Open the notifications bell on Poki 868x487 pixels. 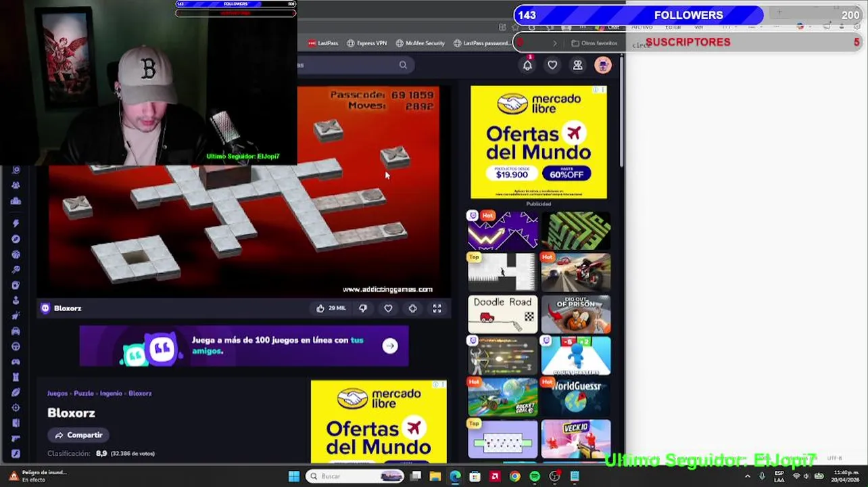point(527,65)
